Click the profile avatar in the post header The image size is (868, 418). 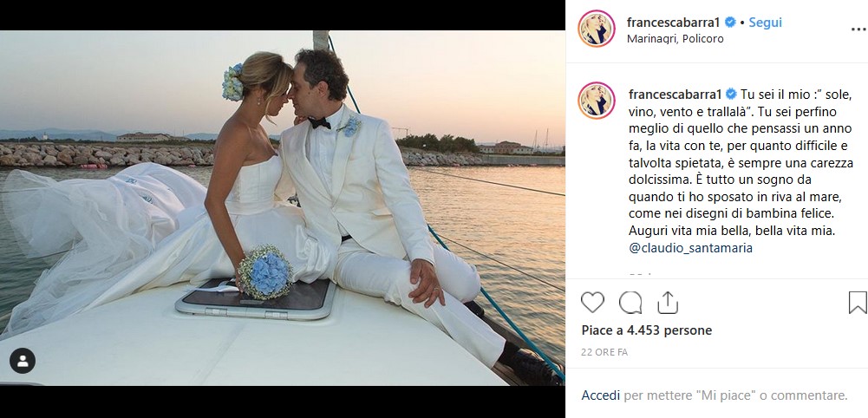597,30
